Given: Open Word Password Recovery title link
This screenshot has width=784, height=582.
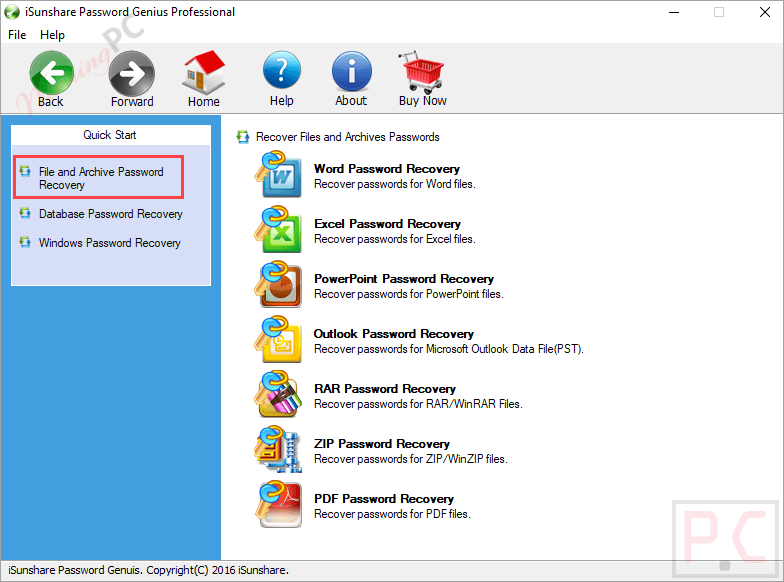Looking at the screenshot, I should pyautogui.click(x=386, y=169).
